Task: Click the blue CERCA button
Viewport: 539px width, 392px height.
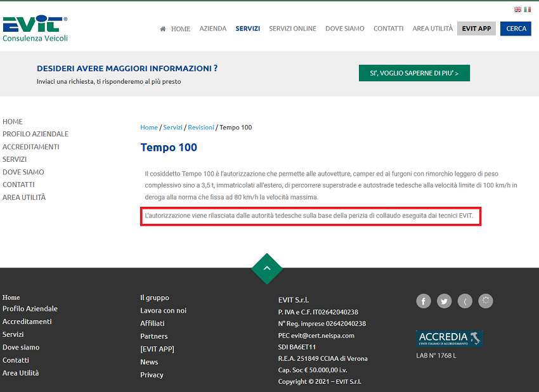Action: pos(516,29)
